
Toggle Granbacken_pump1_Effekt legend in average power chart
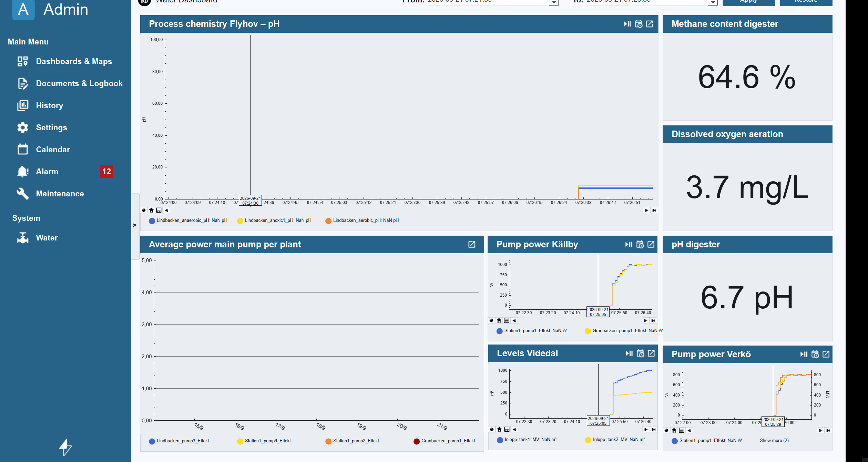(444, 441)
